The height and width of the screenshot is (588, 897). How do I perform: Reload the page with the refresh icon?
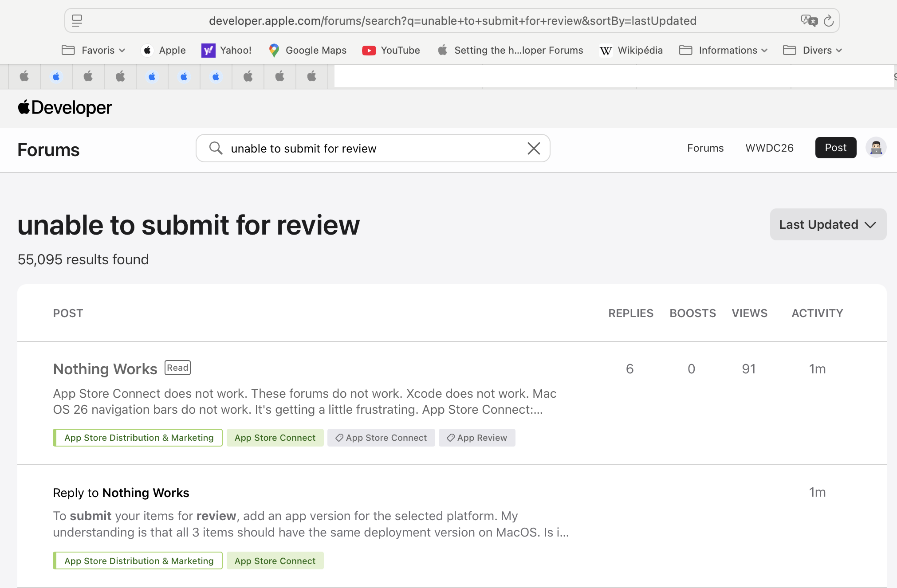click(x=828, y=20)
